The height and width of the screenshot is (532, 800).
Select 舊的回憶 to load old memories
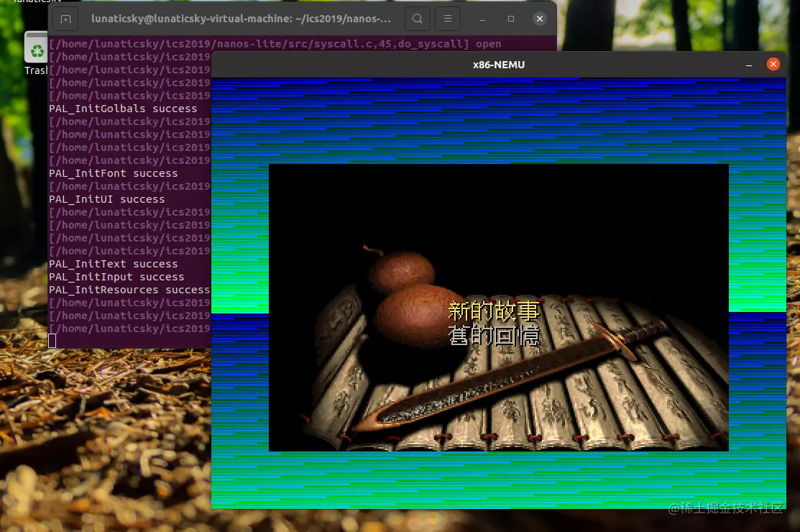click(493, 334)
